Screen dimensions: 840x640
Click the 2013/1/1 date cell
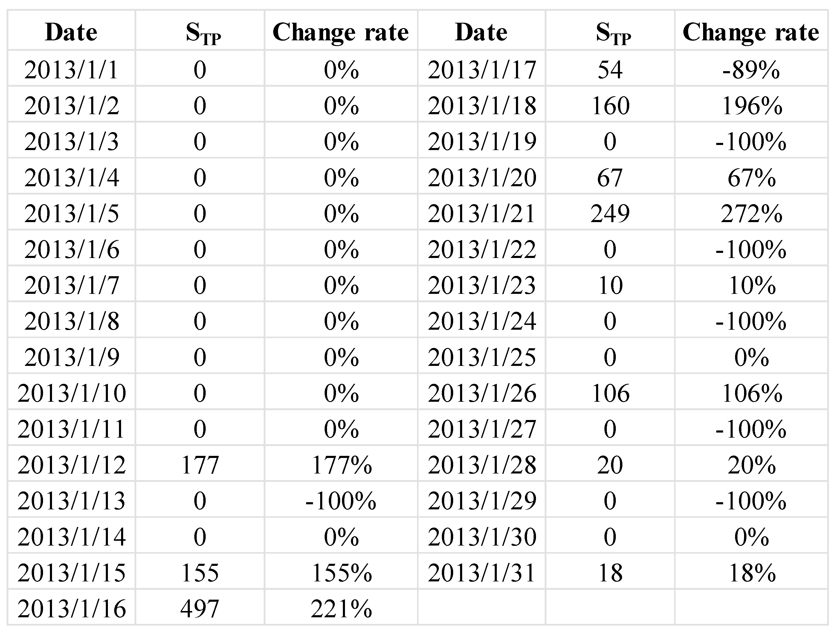tap(71, 70)
